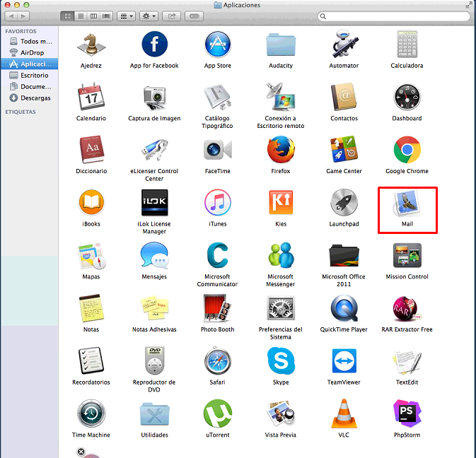This screenshot has width=476, height=458.
Task: Launch uTorrent
Action: pos(218,413)
